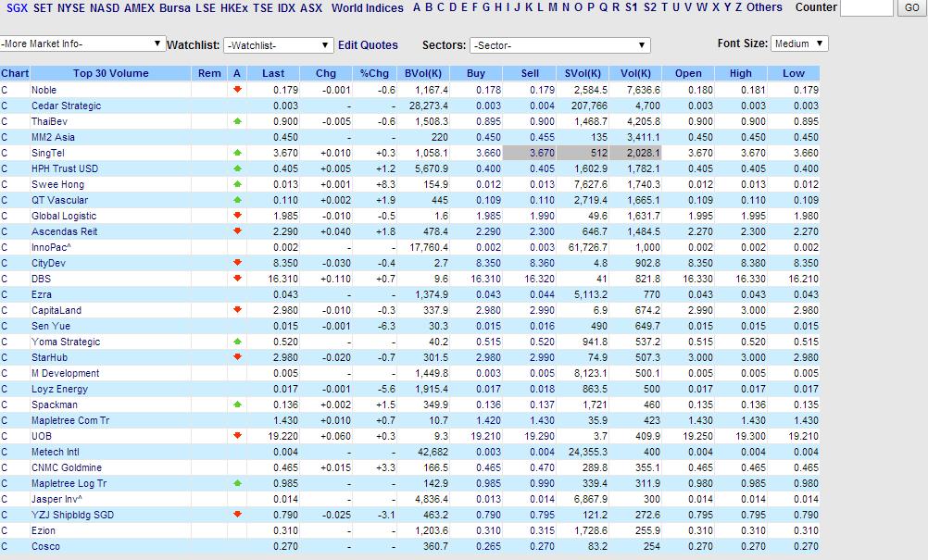Open Mapletree Com Tr stock link

[70, 420]
